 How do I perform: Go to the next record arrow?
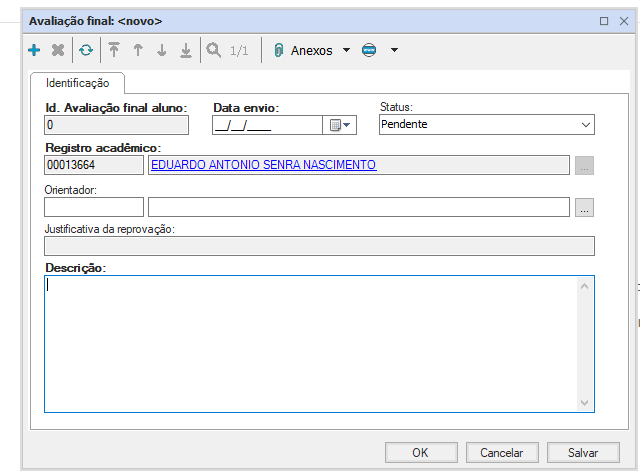[161, 50]
